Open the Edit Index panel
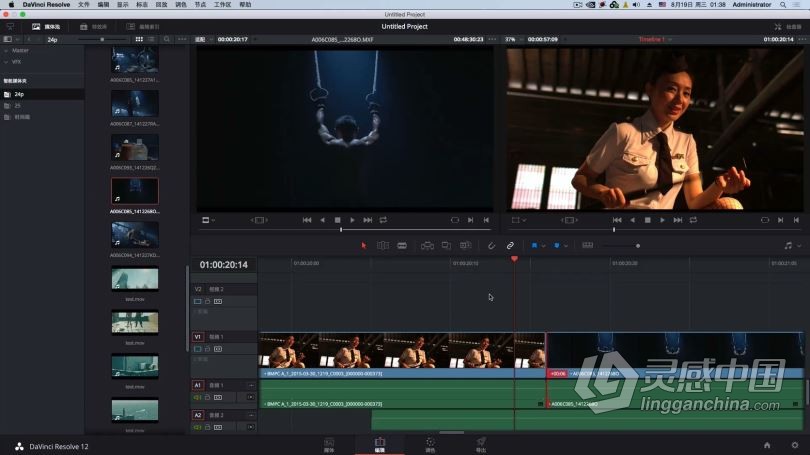 pos(143,26)
